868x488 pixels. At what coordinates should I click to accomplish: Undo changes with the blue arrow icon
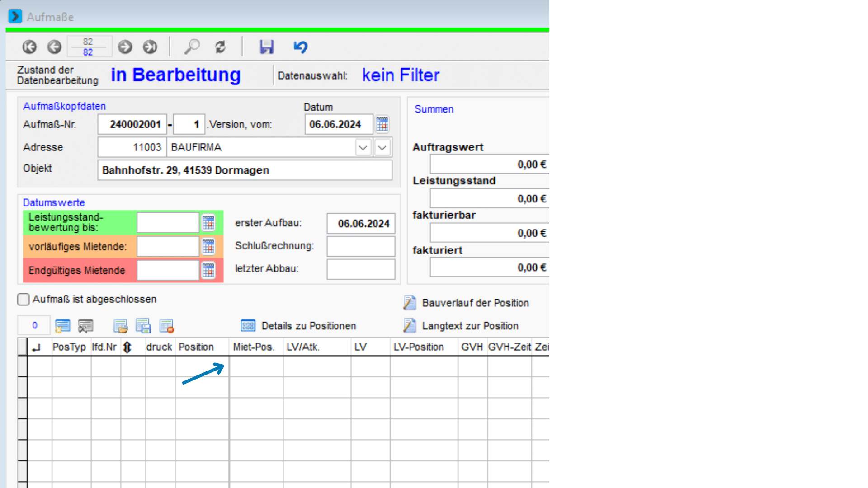click(301, 47)
